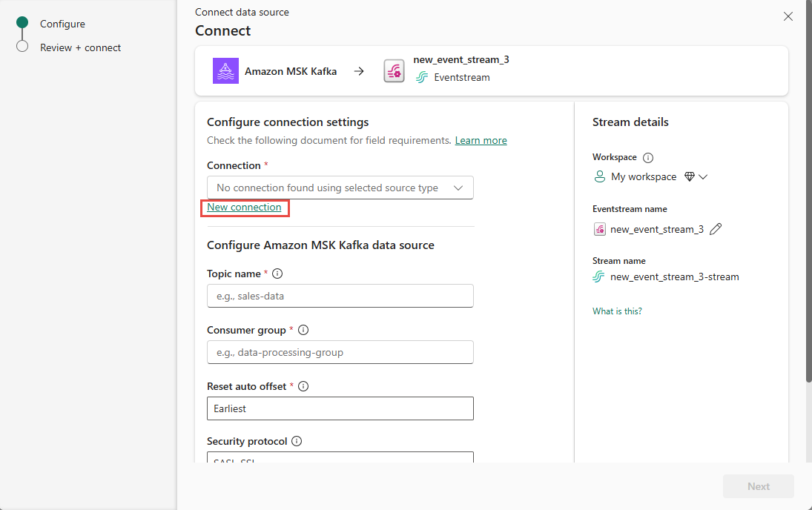Open the What is this? link

point(617,311)
